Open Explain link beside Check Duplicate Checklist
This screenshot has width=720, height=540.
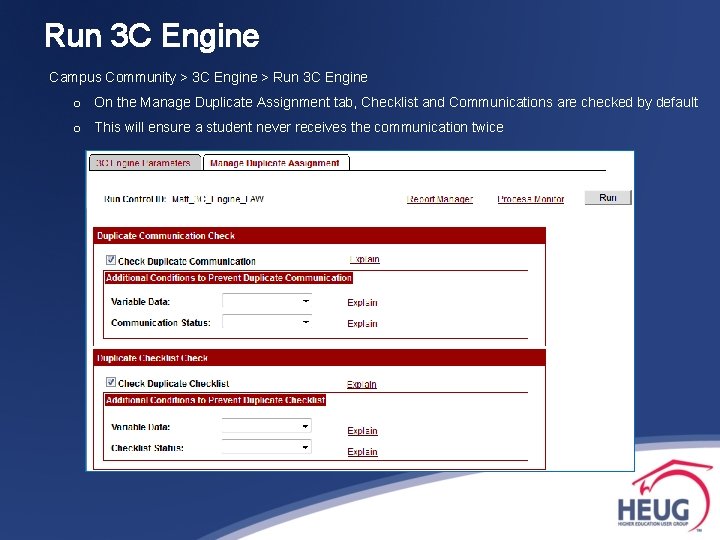[x=362, y=384]
